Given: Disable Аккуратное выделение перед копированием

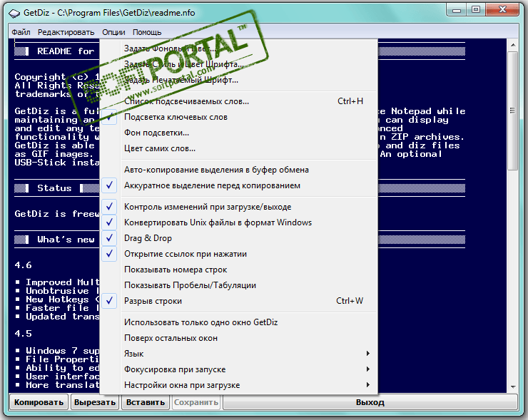Looking at the screenshot, I should (x=239, y=185).
